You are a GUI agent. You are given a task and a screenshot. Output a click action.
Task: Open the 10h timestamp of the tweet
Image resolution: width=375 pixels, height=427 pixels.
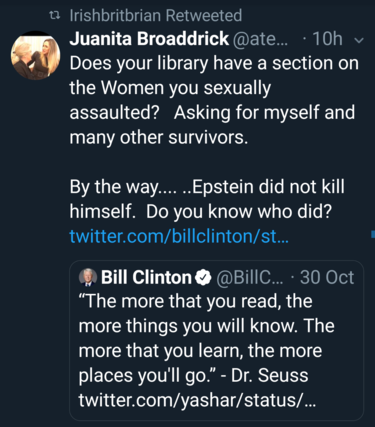[327, 39]
